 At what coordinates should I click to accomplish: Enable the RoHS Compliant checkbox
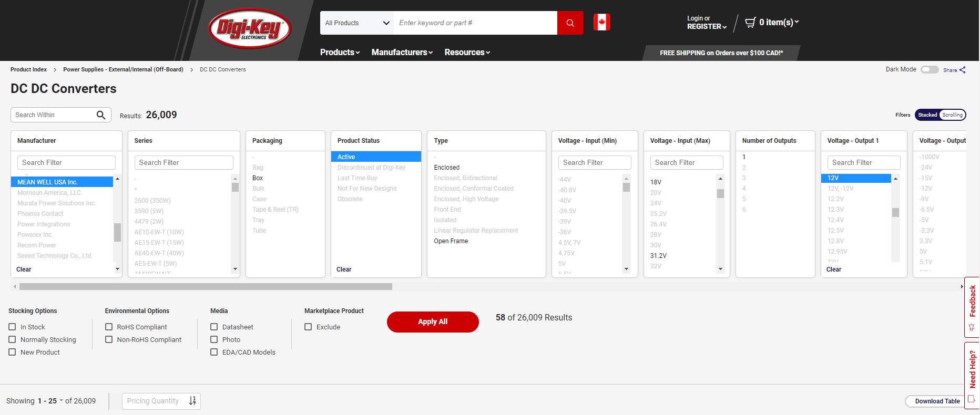109,327
